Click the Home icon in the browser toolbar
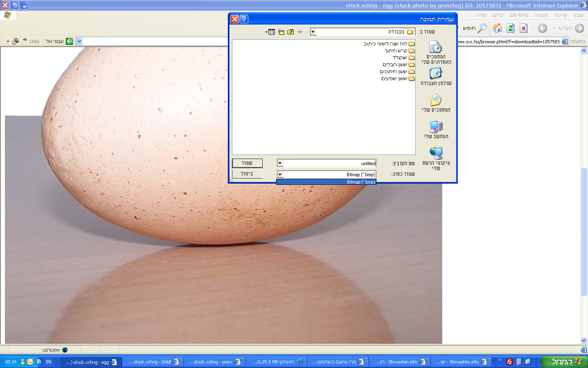Viewport: 588px width, 368px height. [x=497, y=28]
